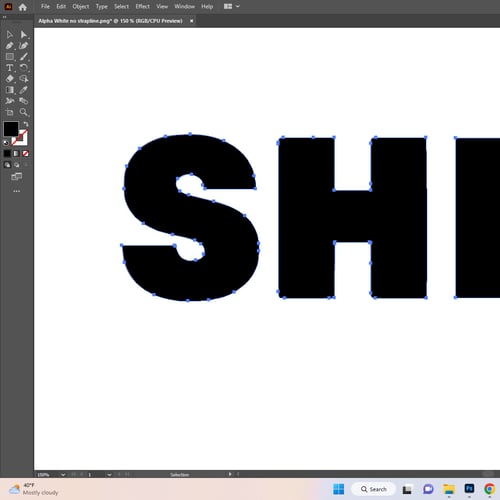
Task: Activate the Type tool
Action: pyautogui.click(x=10, y=68)
